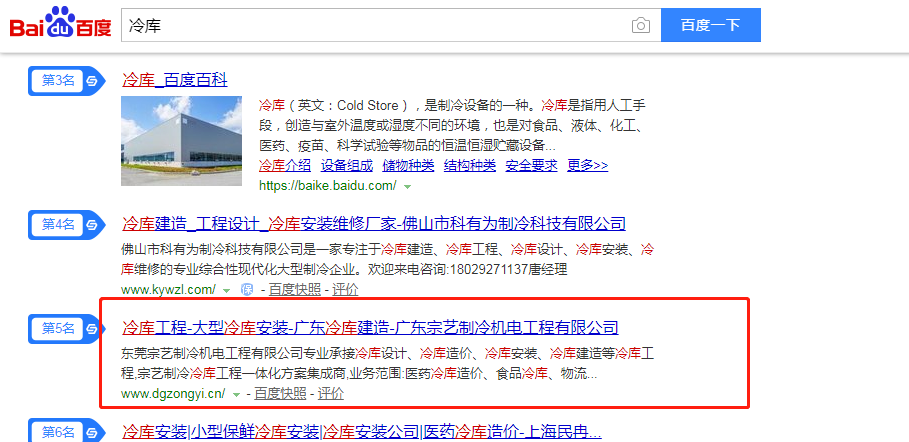909x442 pixels.
Task: Click the 百度一下 search button
Action: click(711, 25)
